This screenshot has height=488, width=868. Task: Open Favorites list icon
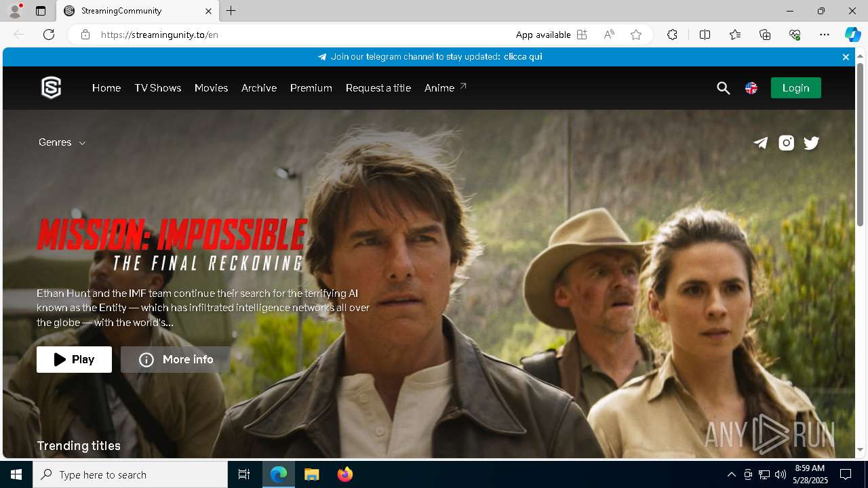pos(735,35)
